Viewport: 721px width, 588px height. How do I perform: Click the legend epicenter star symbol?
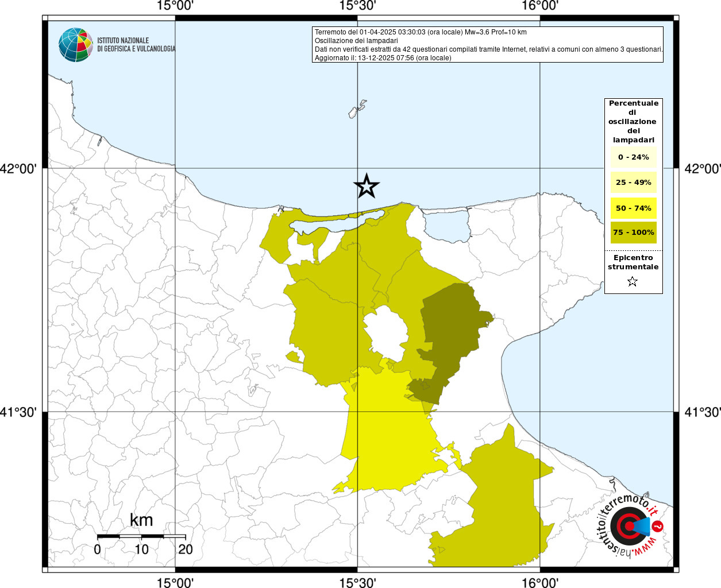(x=633, y=281)
